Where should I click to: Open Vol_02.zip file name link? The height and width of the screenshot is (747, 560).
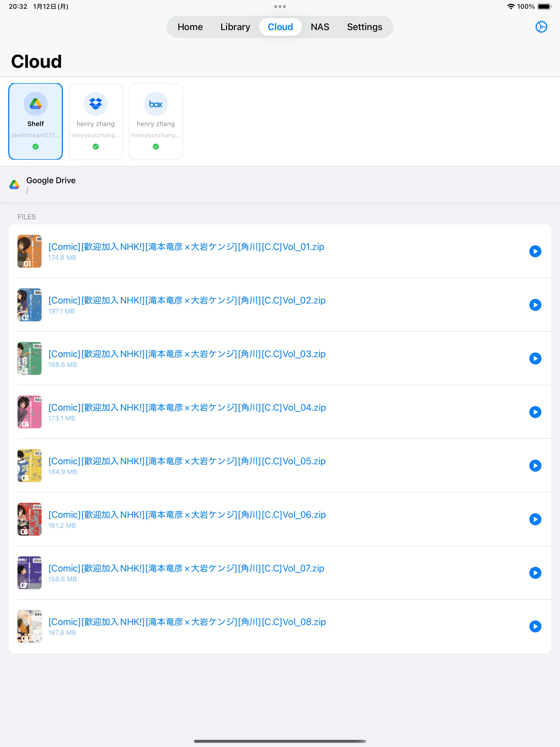[187, 300]
